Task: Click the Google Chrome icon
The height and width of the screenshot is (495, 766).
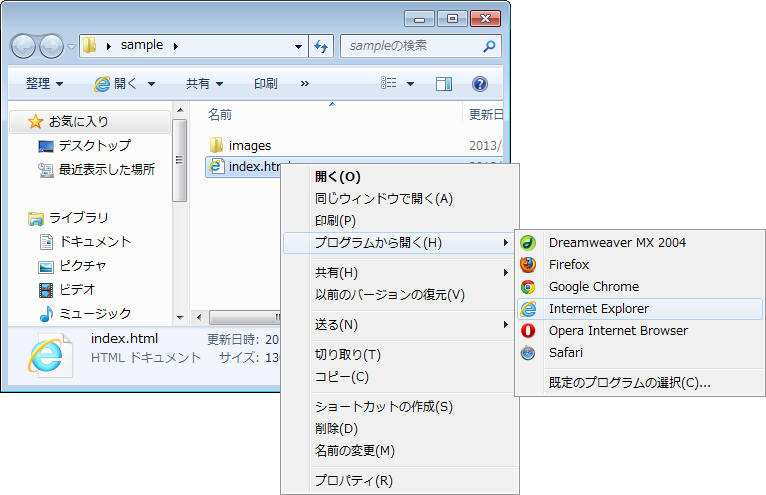Action: click(x=528, y=287)
